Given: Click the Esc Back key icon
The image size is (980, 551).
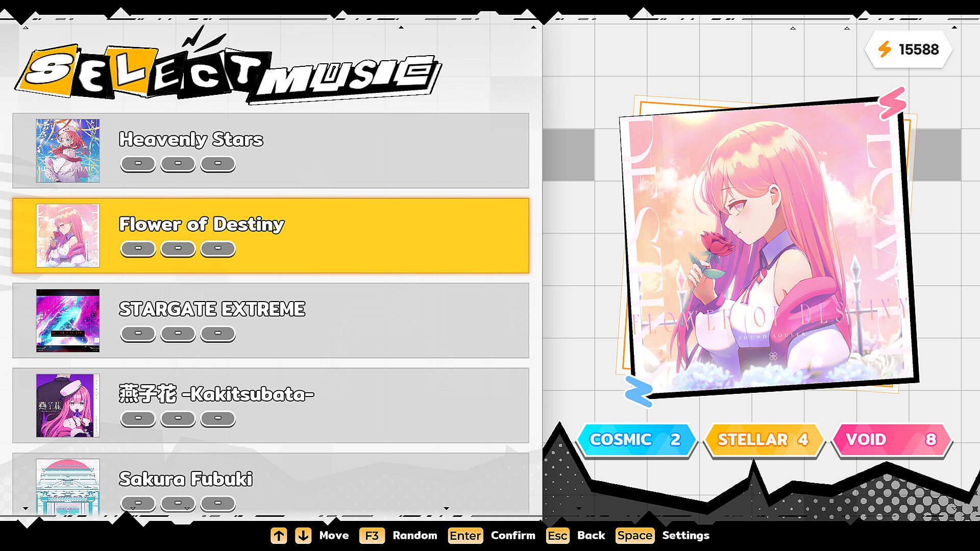Looking at the screenshot, I should tap(557, 535).
